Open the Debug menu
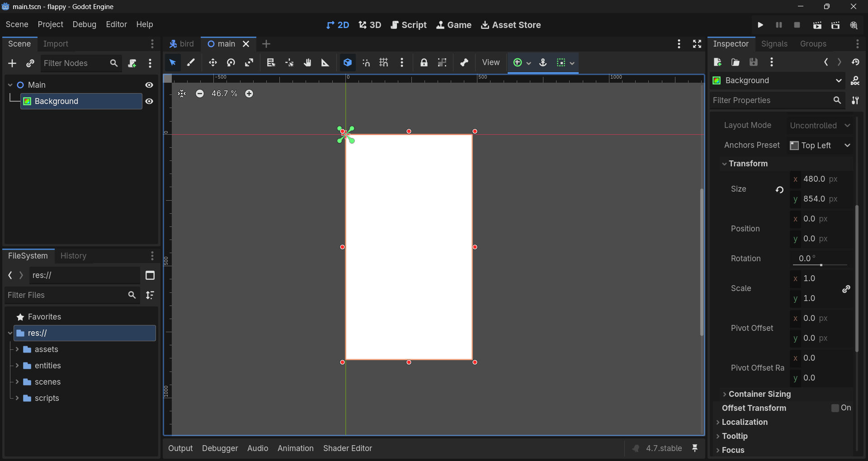The image size is (868, 461). [84, 24]
